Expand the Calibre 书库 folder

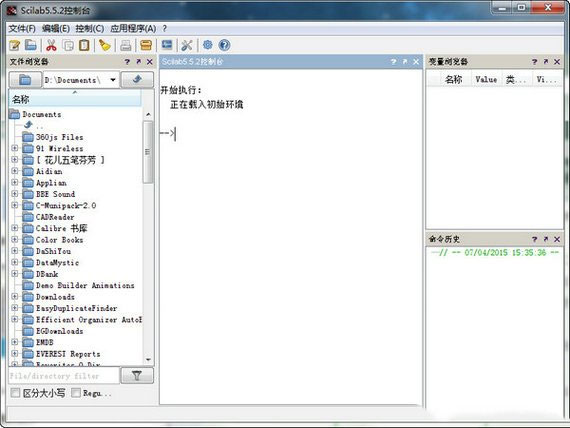coord(15,228)
